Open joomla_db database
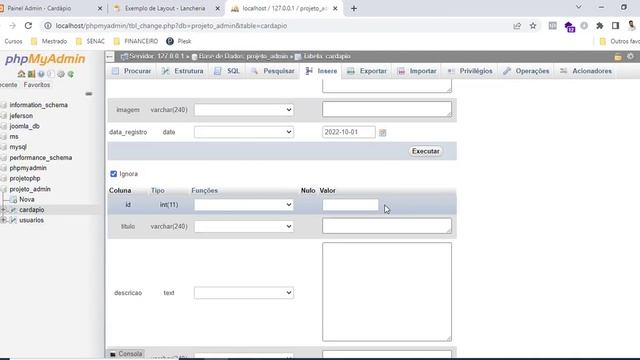 pos(24,126)
